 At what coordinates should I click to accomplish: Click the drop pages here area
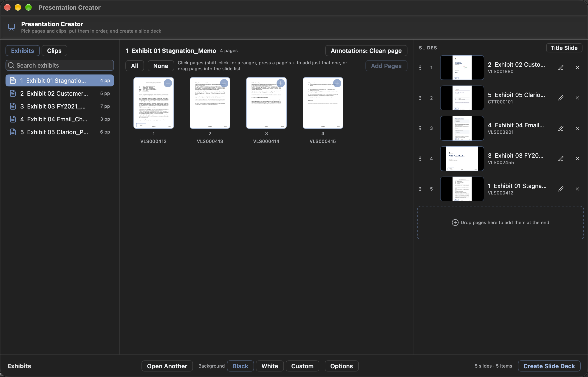[x=500, y=223]
